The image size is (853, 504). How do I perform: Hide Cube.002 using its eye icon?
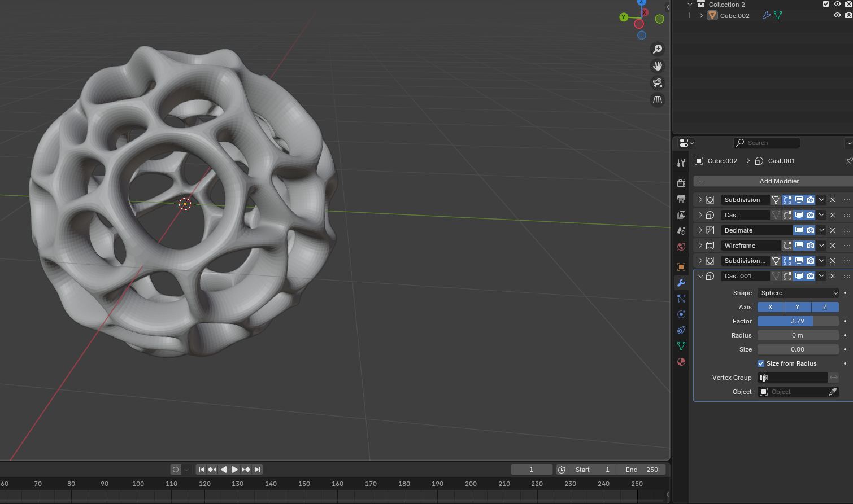pyautogui.click(x=837, y=16)
